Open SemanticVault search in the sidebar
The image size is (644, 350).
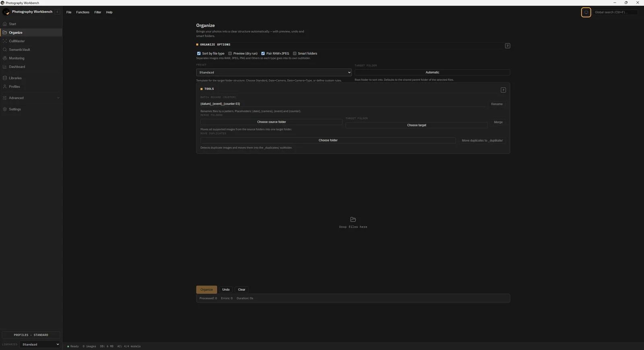pyautogui.click(x=31, y=49)
